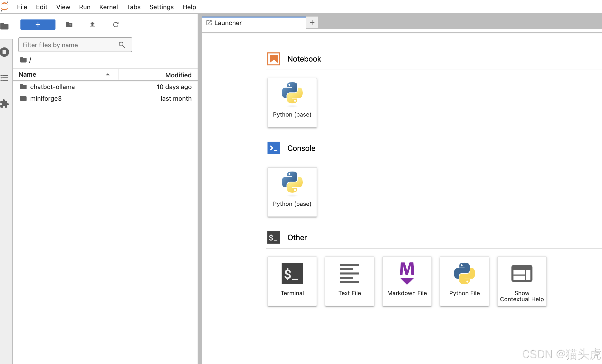Image resolution: width=602 pixels, height=364 pixels.
Task: Open the Settings menu
Action: tap(161, 7)
